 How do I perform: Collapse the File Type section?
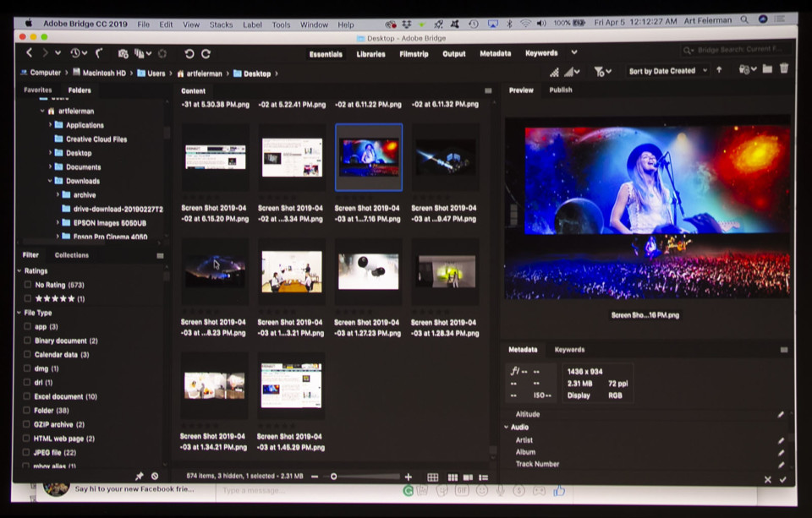pyautogui.click(x=19, y=313)
